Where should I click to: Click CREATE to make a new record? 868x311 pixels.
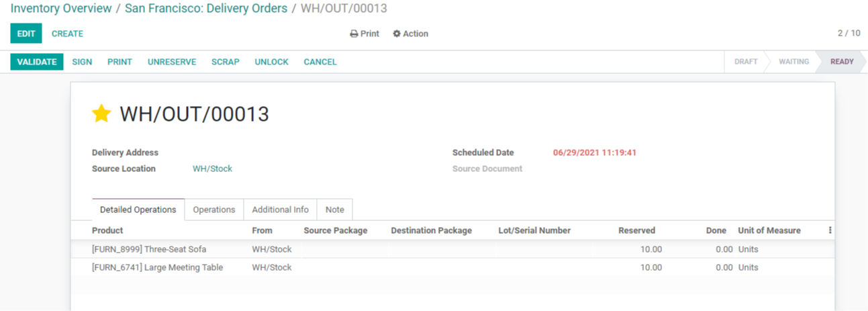[68, 34]
